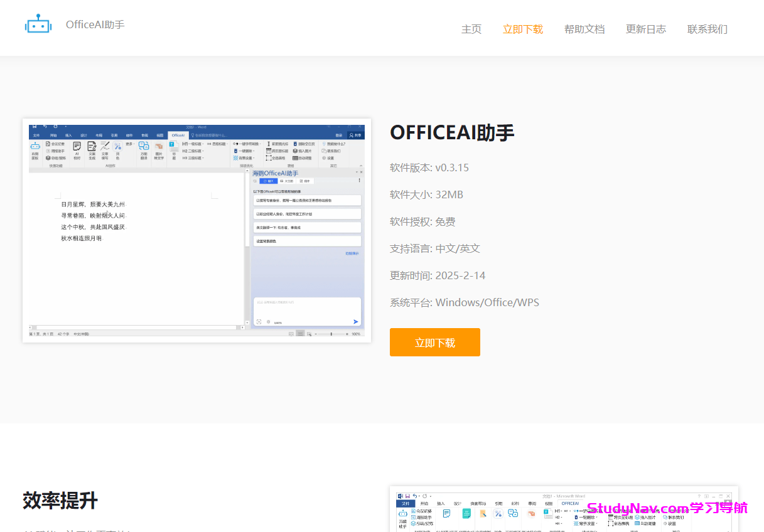Click the 软件授权: 免费 text
The width and height of the screenshot is (764, 532).
422,221
